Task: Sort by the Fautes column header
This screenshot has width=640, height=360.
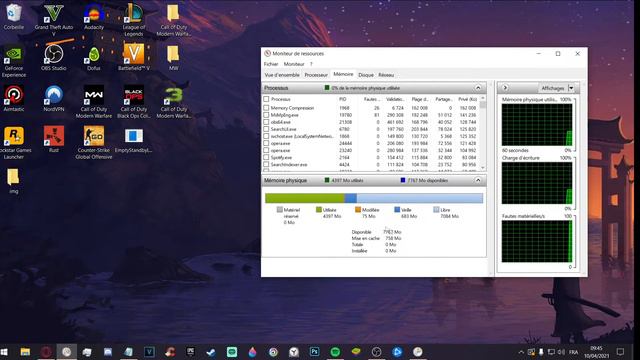Action: tap(371, 99)
